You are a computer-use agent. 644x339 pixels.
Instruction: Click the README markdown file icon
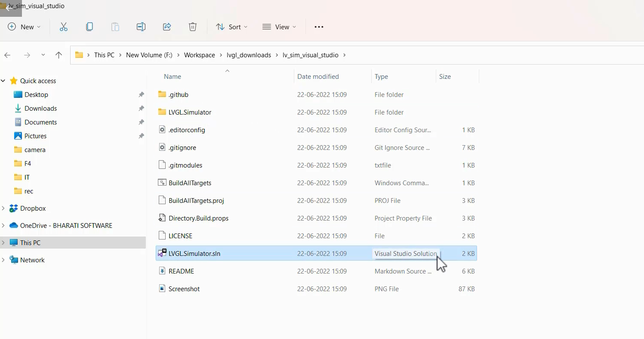[x=162, y=271]
